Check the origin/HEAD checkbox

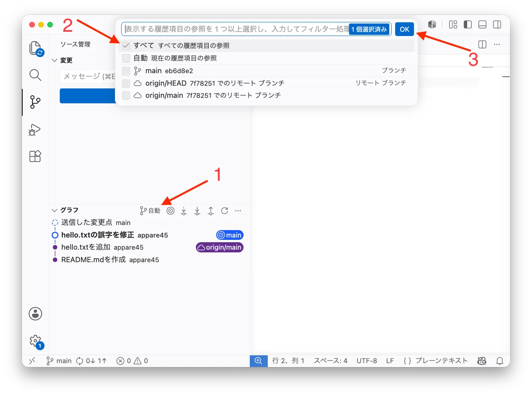126,83
